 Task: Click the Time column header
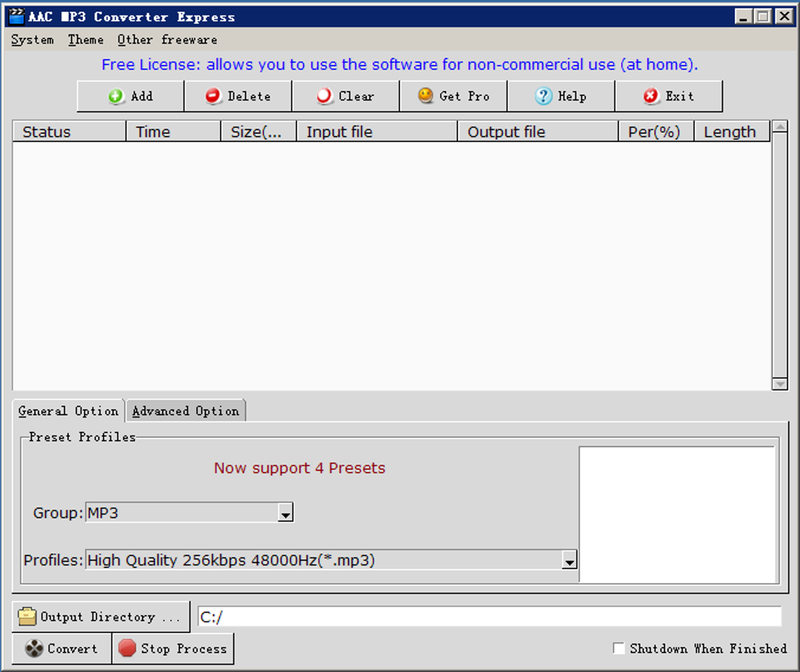(173, 132)
